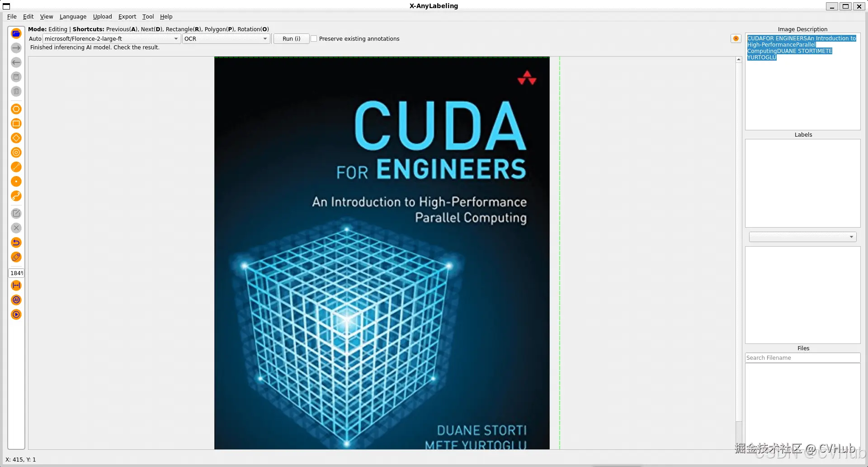Click the Image Description text box
The height and width of the screenshot is (467, 868).
[802, 81]
